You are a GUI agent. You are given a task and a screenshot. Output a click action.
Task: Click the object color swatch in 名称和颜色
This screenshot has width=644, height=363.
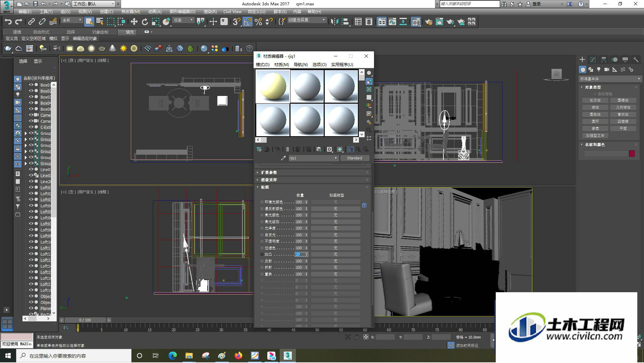[x=632, y=154]
